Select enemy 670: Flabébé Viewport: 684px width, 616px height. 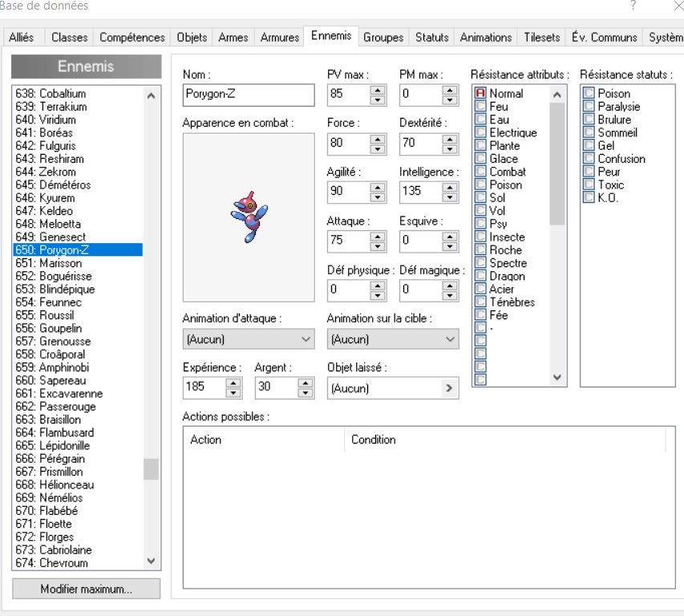pos(78,510)
